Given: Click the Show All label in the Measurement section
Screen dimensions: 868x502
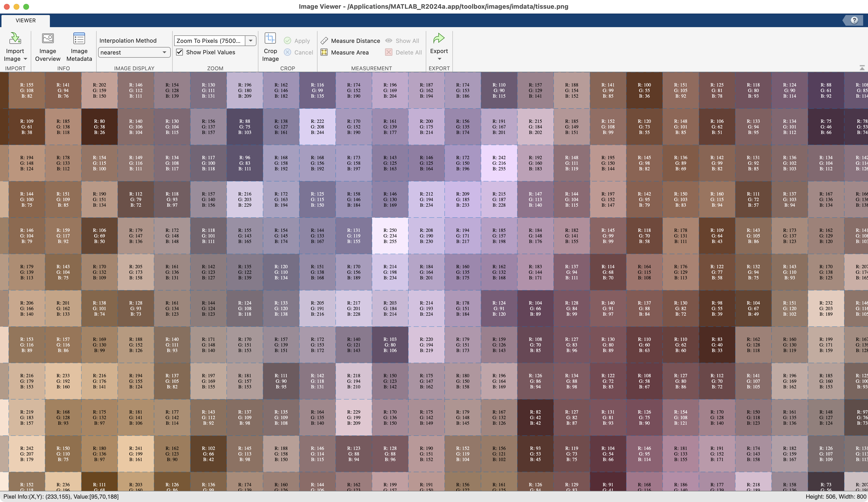Looking at the screenshot, I should tap(407, 41).
